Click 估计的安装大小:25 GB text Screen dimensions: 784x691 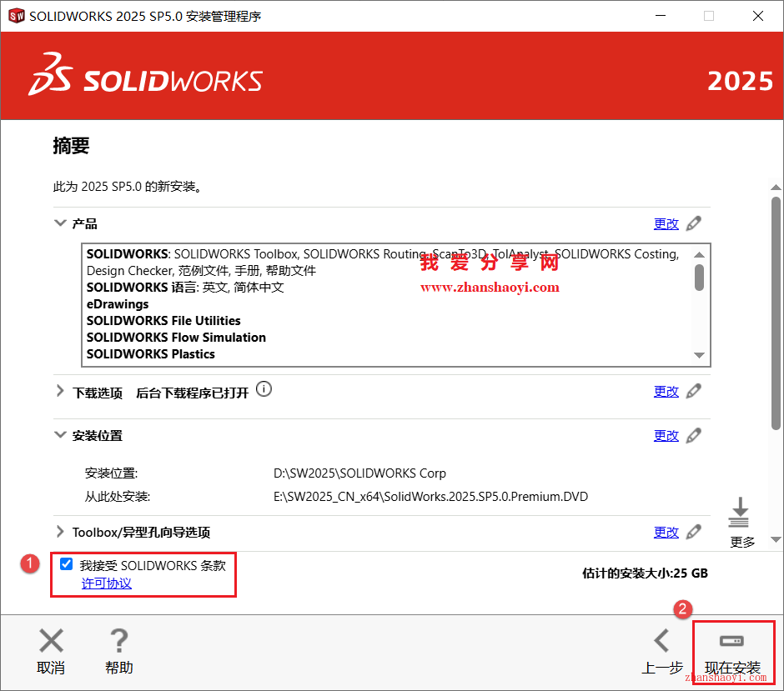coord(645,573)
